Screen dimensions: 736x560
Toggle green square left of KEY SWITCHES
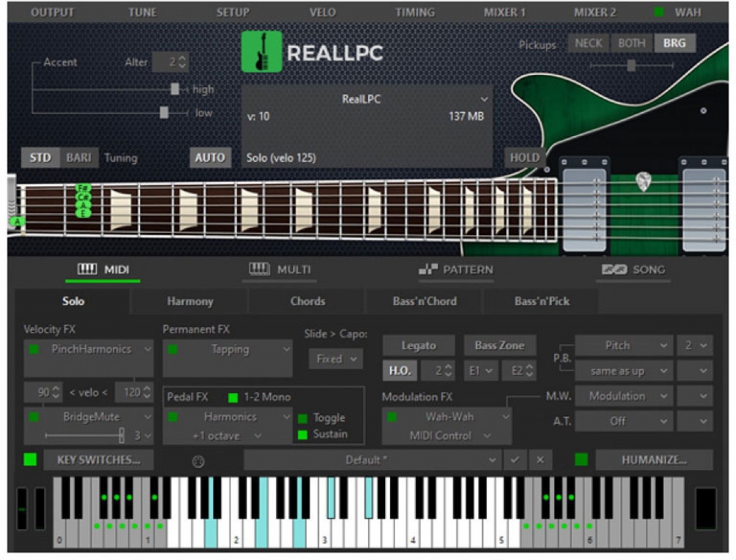pyautogui.click(x=30, y=459)
